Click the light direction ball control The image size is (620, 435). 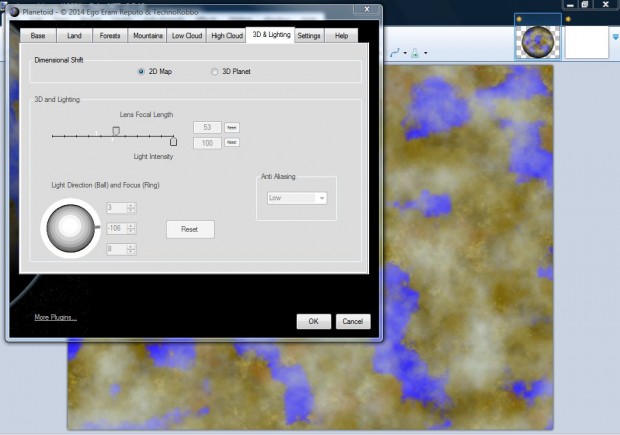pos(68,228)
